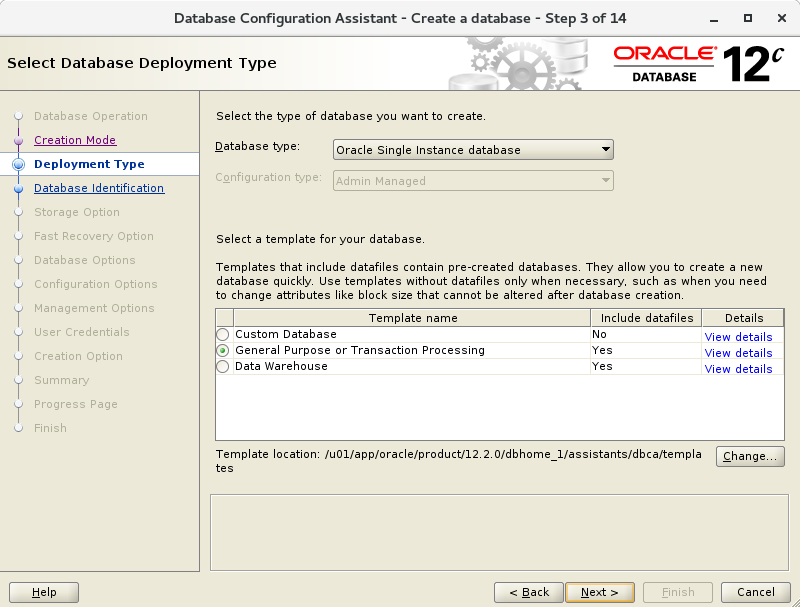Click Progress Page step in sidebar
This screenshot has width=800, height=607.
(76, 404)
